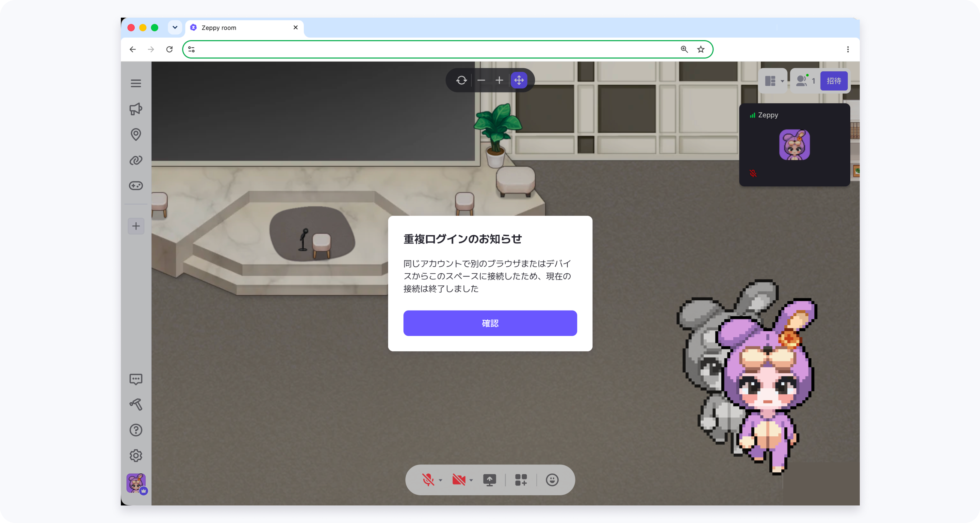980x523 pixels.
Task: Unmute the microphone in the bottom toolbar
Action: [428, 480]
